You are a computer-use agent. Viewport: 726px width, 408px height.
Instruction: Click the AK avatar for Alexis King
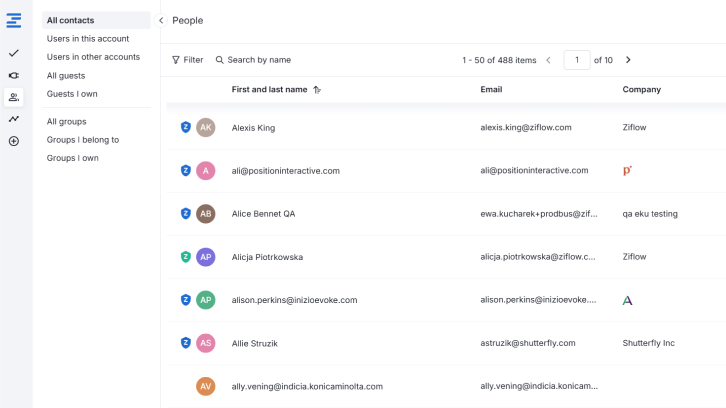click(206, 128)
